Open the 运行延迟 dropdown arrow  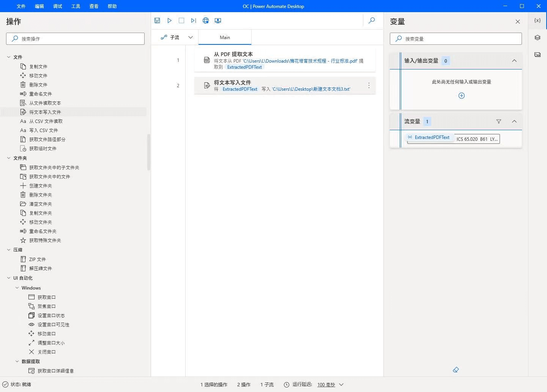pyautogui.click(x=341, y=384)
